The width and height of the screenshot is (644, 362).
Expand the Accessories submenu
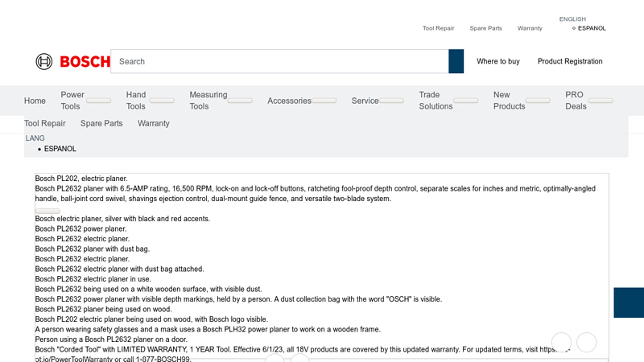click(324, 101)
